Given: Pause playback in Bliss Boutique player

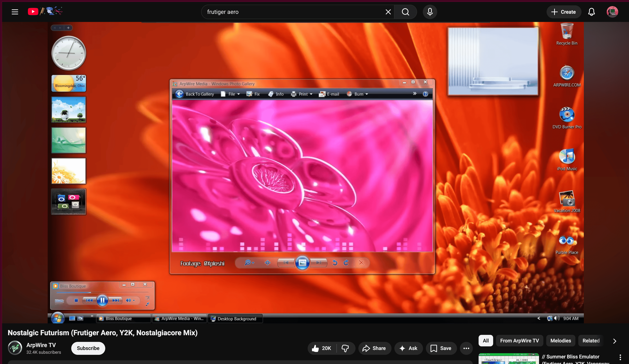Looking at the screenshot, I should coord(102,300).
